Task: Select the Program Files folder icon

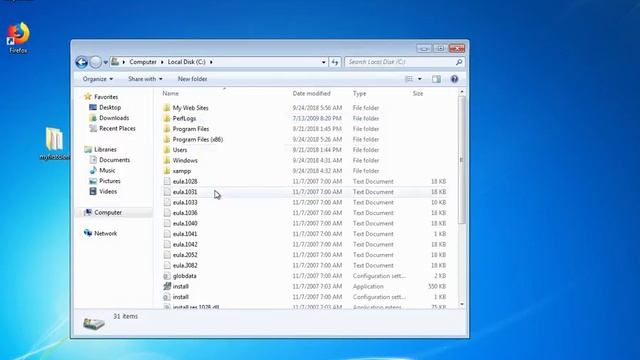Action: (167, 129)
